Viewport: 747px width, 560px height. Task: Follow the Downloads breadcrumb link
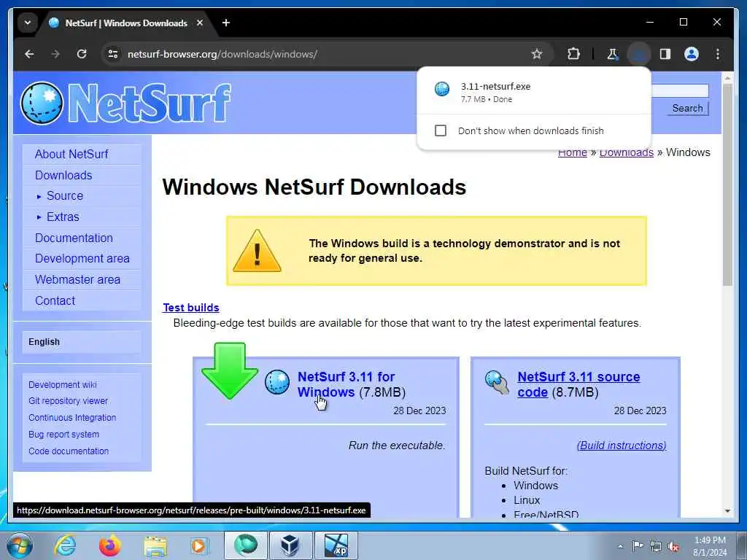626,153
